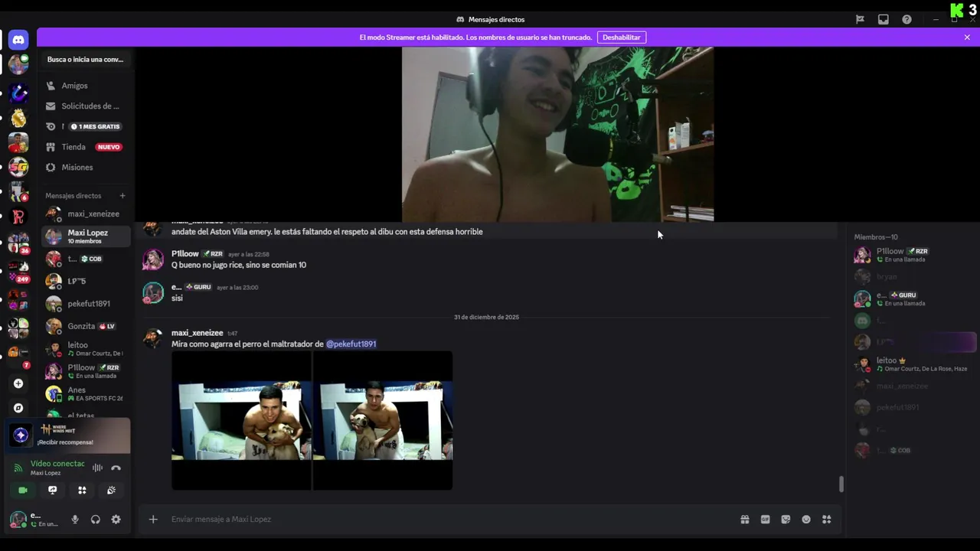
Task: Open the sticker picker
Action: click(786, 519)
